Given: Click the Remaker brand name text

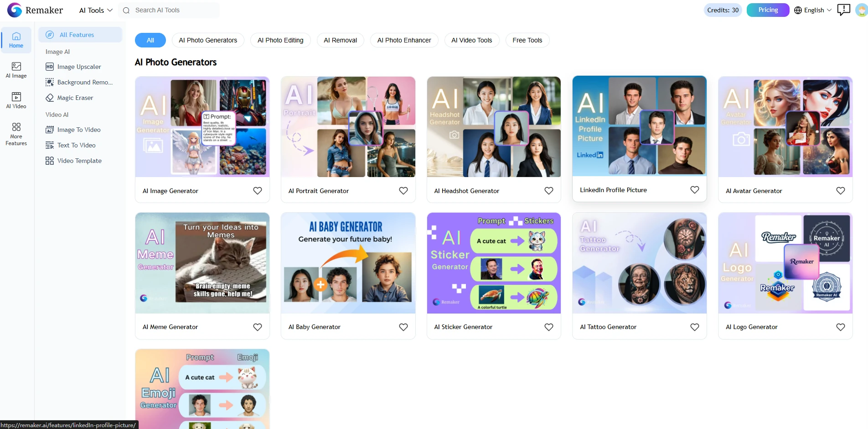Looking at the screenshot, I should click(x=44, y=10).
